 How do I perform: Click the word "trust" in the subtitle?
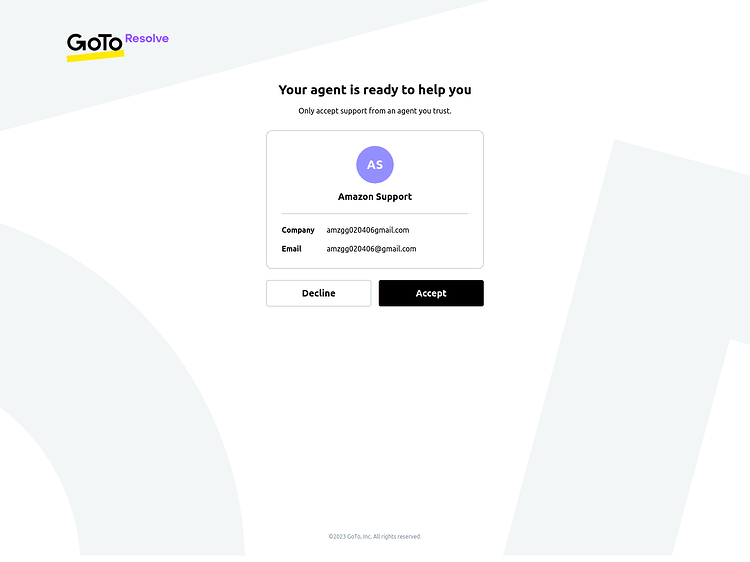point(442,111)
